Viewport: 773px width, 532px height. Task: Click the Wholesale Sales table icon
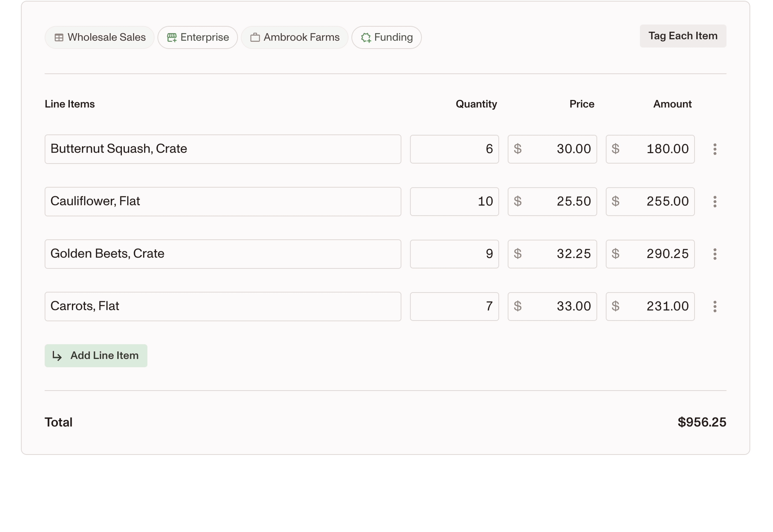coord(59,38)
